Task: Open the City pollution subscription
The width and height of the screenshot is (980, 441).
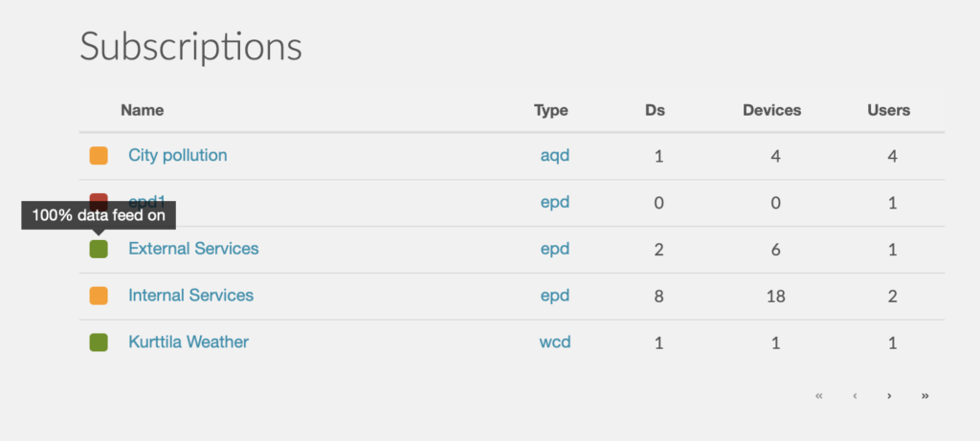Action: pos(177,155)
